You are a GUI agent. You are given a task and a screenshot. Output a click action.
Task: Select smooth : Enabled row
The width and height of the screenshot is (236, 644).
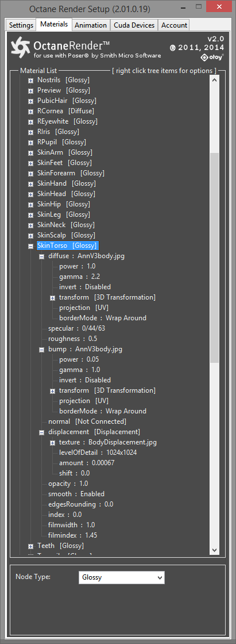(76, 494)
